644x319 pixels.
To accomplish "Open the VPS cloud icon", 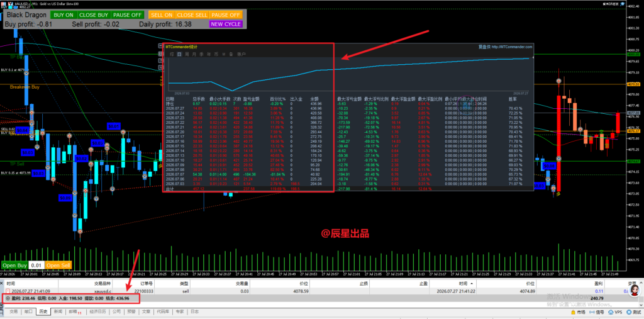I will tap(616, 313).
